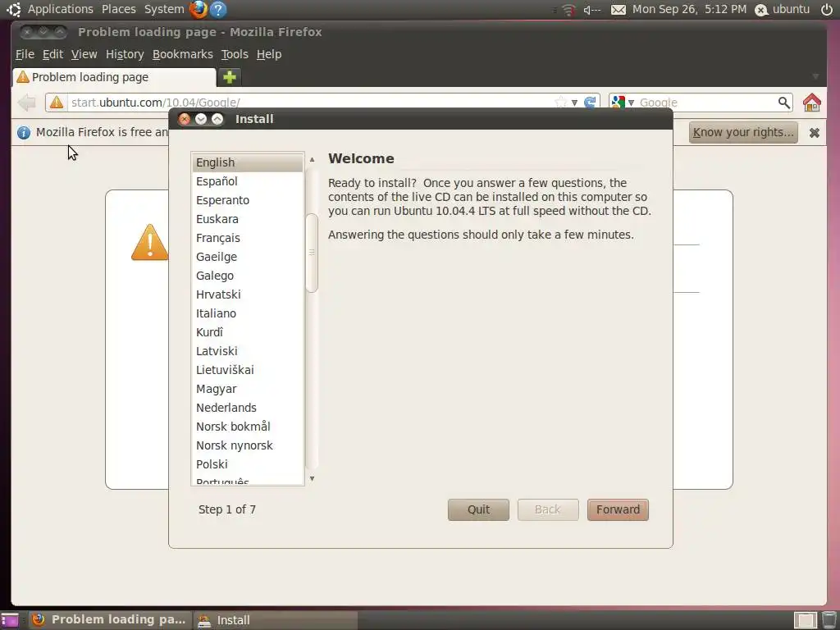This screenshot has height=630, width=840.
Task: Click the Ubuntu logo in top panel
Action: tap(13, 9)
